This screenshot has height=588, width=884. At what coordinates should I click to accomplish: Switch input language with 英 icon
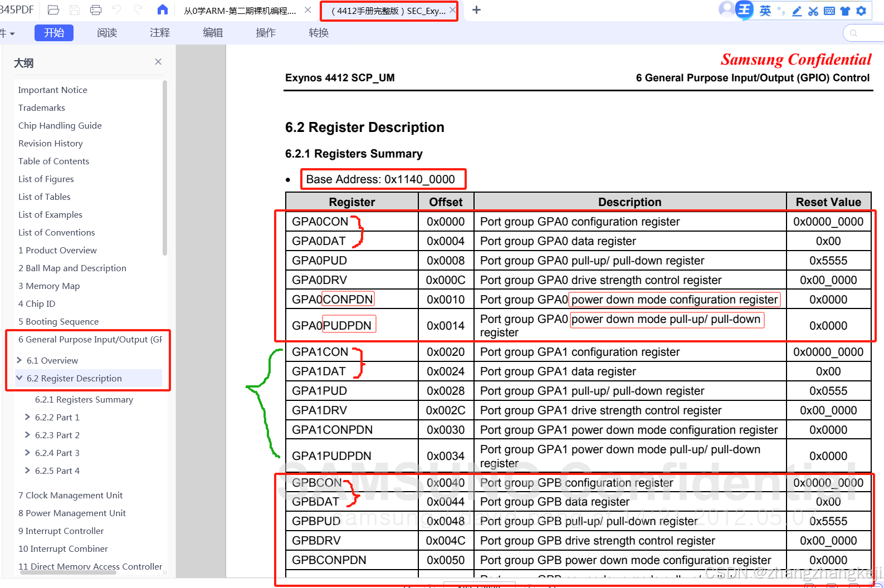click(765, 11)
